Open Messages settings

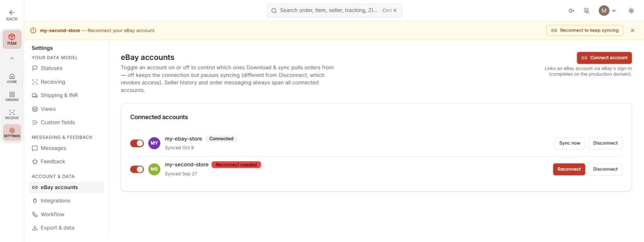coord(66,148)
